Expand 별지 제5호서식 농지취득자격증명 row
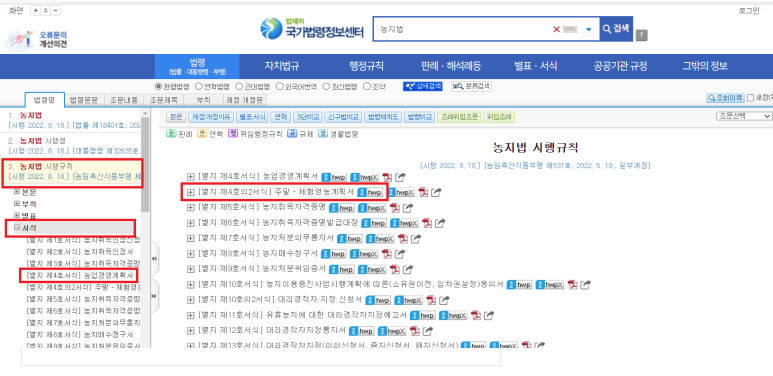 [190, 207]
